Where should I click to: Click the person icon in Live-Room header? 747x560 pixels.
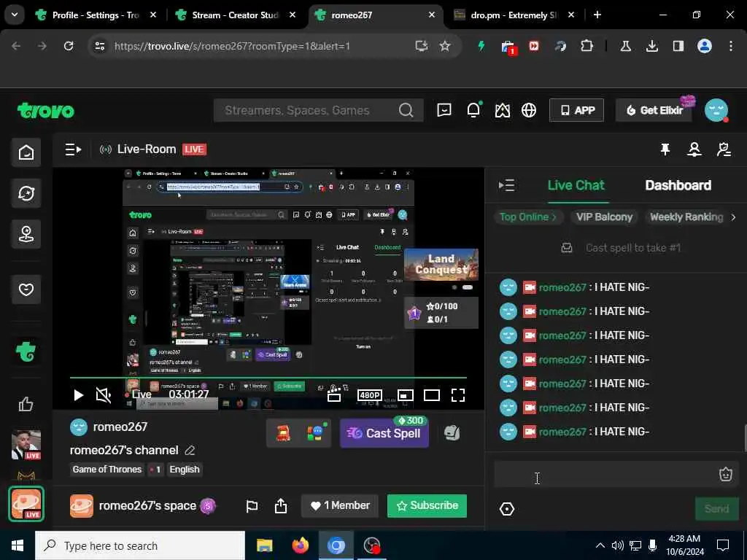click(x=694, y=149)
